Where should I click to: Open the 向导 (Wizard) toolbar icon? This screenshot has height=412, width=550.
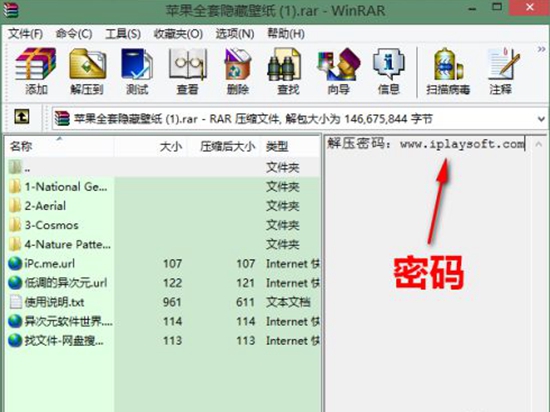click(338, 72)
